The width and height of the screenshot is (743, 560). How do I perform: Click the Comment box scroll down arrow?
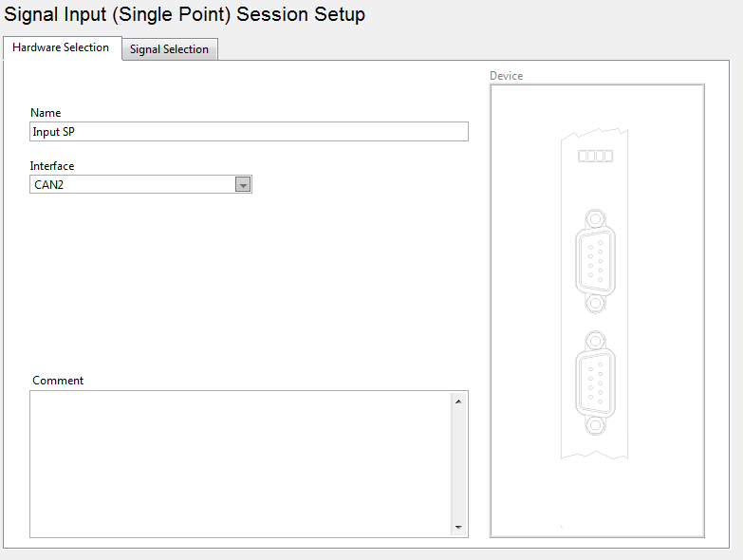(458, 528)
